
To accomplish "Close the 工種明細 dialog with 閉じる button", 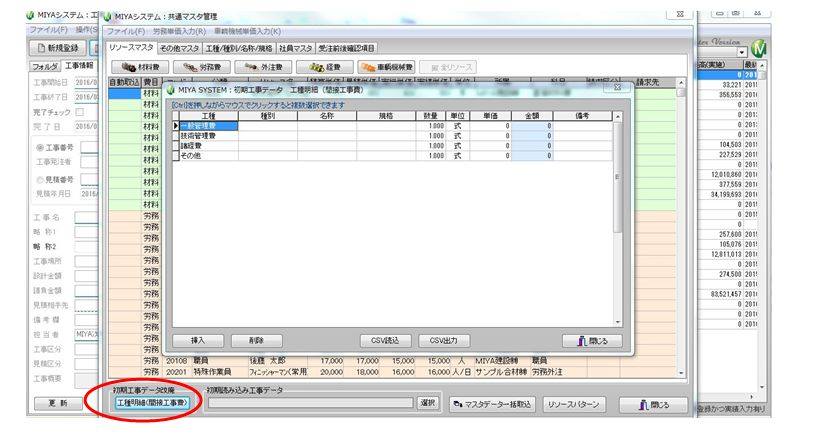I will (592, 341).
